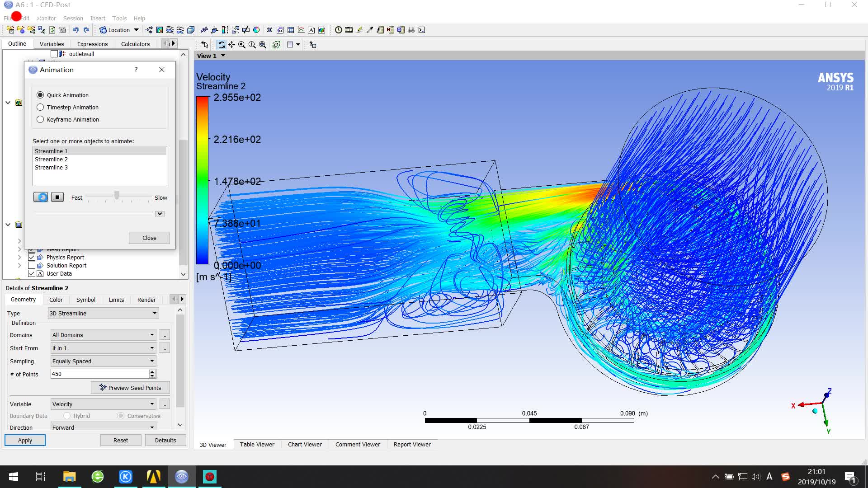Select Keyframe Animation radio button

pos(40,119)
